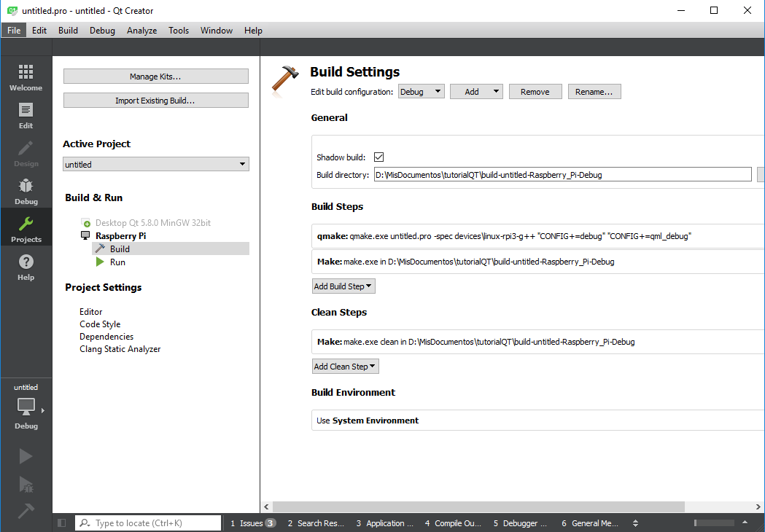The width and height of the screenshot is (765, 532).
Task: Switch to Edit mode
Action: [26, 116]
